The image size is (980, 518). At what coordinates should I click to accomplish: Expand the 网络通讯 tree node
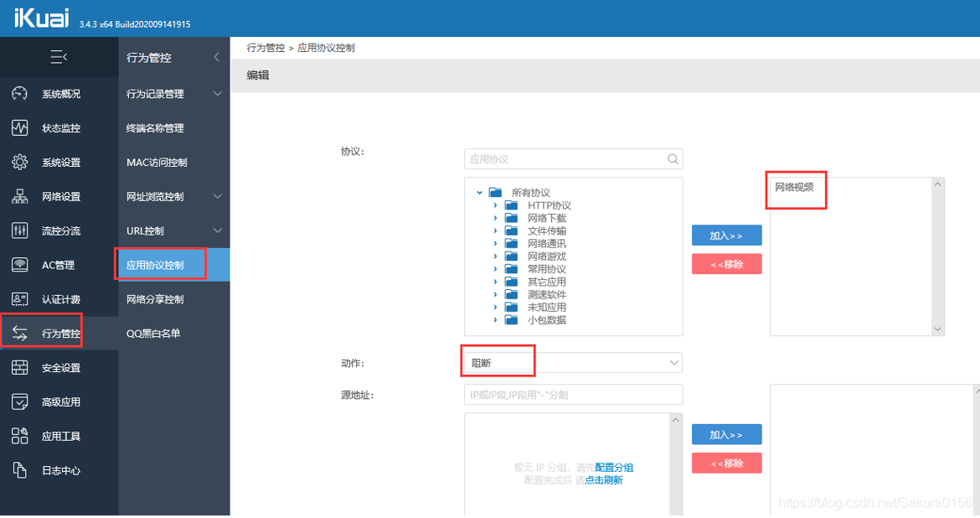tap(495, 243)
